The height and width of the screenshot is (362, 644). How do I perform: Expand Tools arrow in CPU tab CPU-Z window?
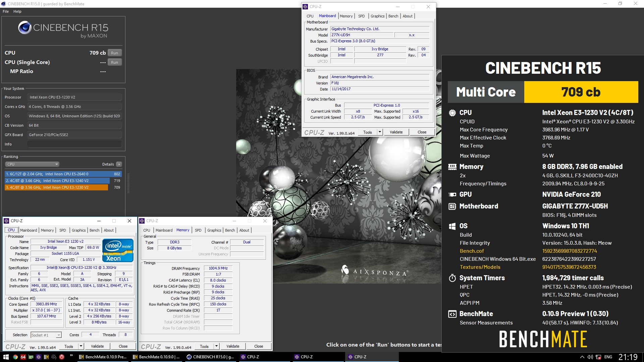tap(81, 347)
